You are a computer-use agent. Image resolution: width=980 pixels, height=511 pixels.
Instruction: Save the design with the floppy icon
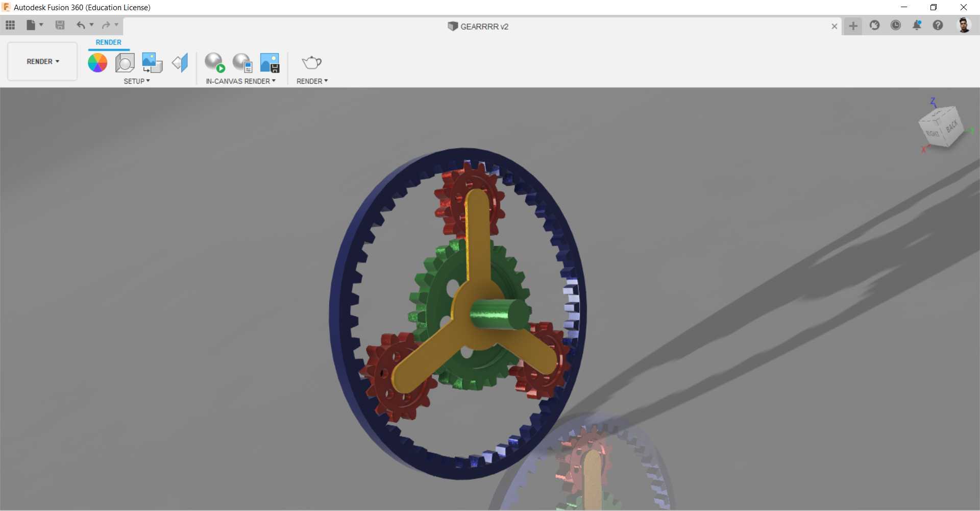point(60,25)
